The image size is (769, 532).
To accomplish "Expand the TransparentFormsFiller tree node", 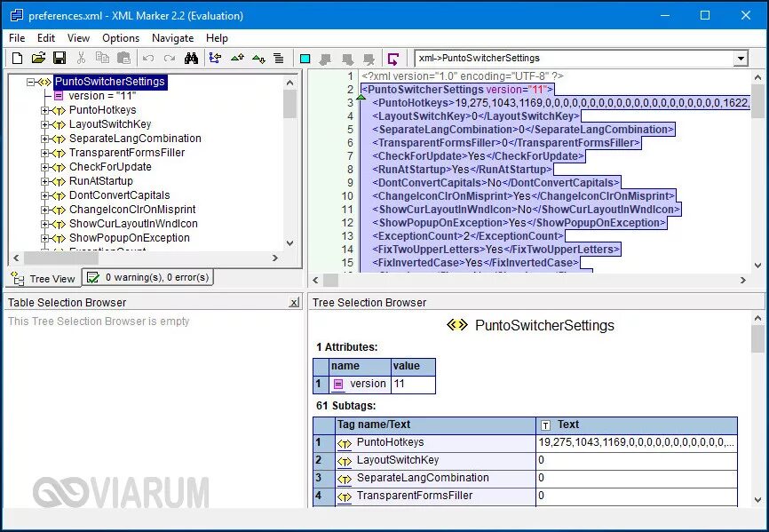I will coord(45,154).
